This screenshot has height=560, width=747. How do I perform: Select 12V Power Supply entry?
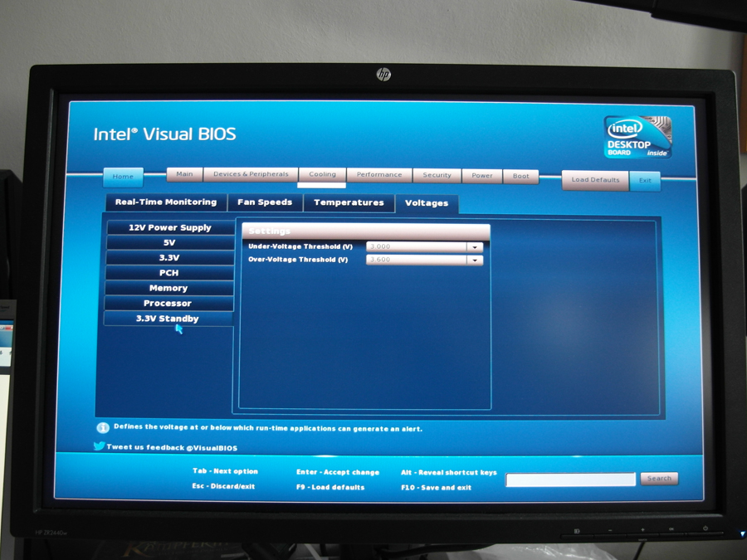click(x=170, y=227)
